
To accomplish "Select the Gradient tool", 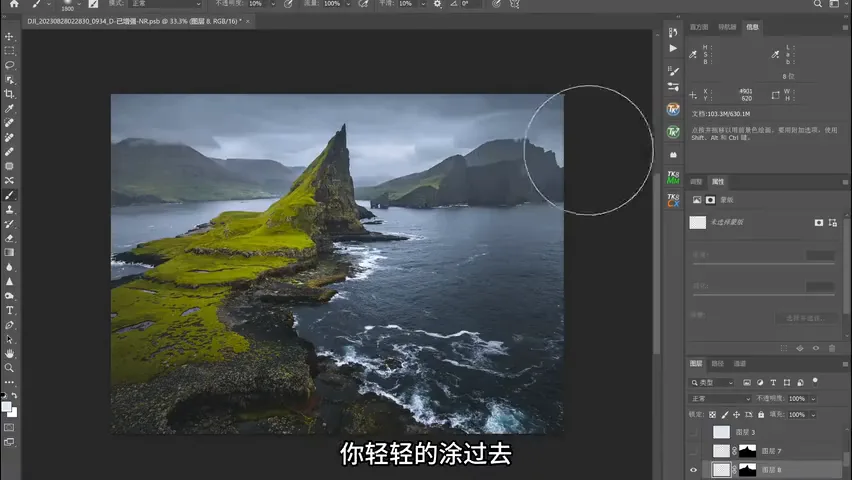I will click(9, 253).
